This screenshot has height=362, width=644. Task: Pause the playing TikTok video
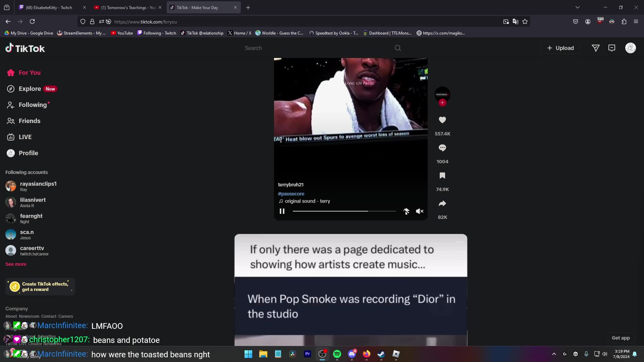tap(282, 211)
